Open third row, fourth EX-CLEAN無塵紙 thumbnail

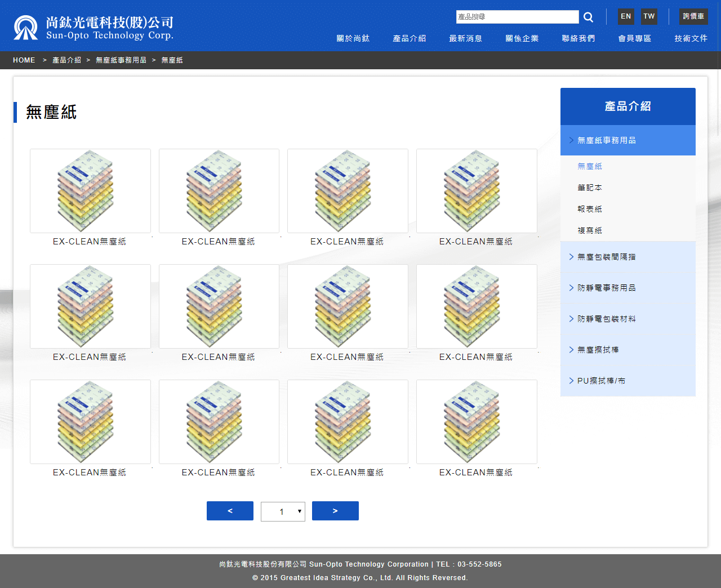click(x=477, y=422)
